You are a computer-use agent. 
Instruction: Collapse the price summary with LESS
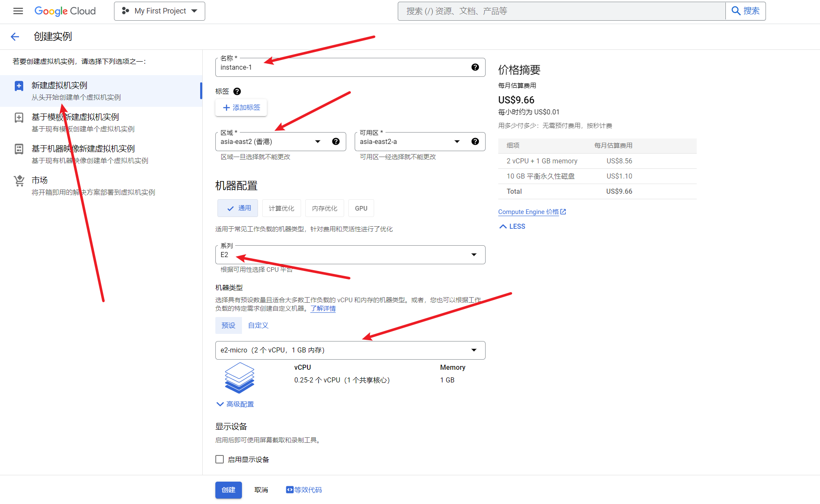(512, 227)
